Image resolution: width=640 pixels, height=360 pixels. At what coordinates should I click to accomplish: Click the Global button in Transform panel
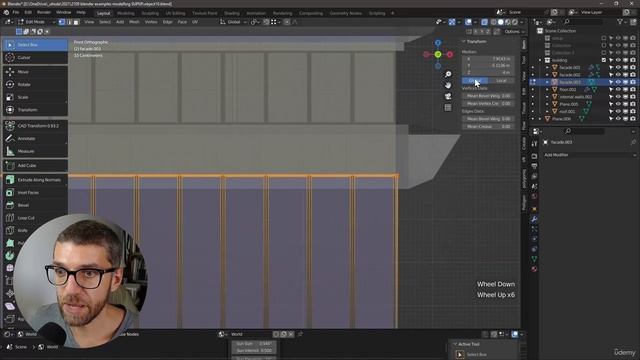coord(475,81)
